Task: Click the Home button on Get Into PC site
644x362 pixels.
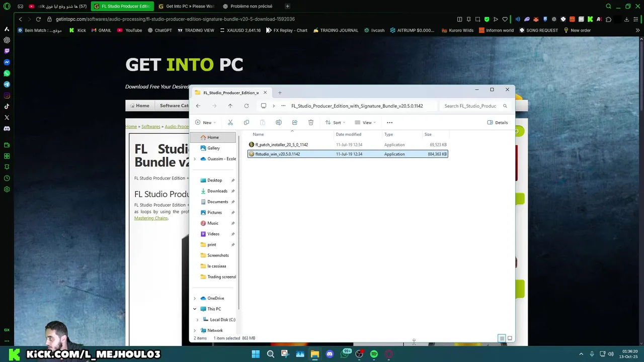Action: click(x=139, y=106)
